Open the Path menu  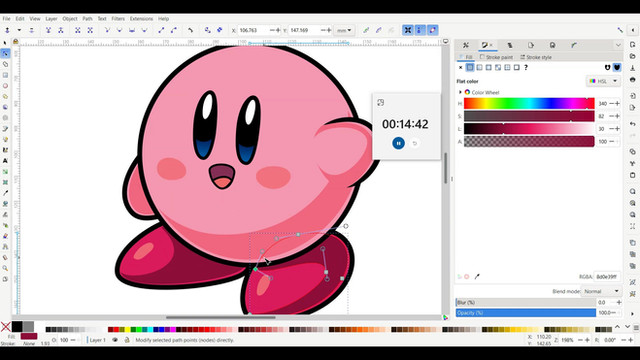pyautogui.click(x=87, y=19)
